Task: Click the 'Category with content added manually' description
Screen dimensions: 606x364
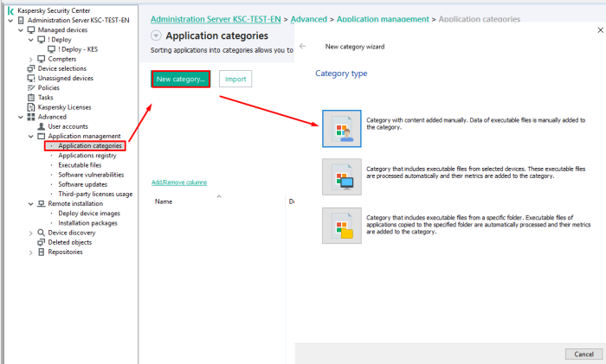Action: [x=476, y=124]
